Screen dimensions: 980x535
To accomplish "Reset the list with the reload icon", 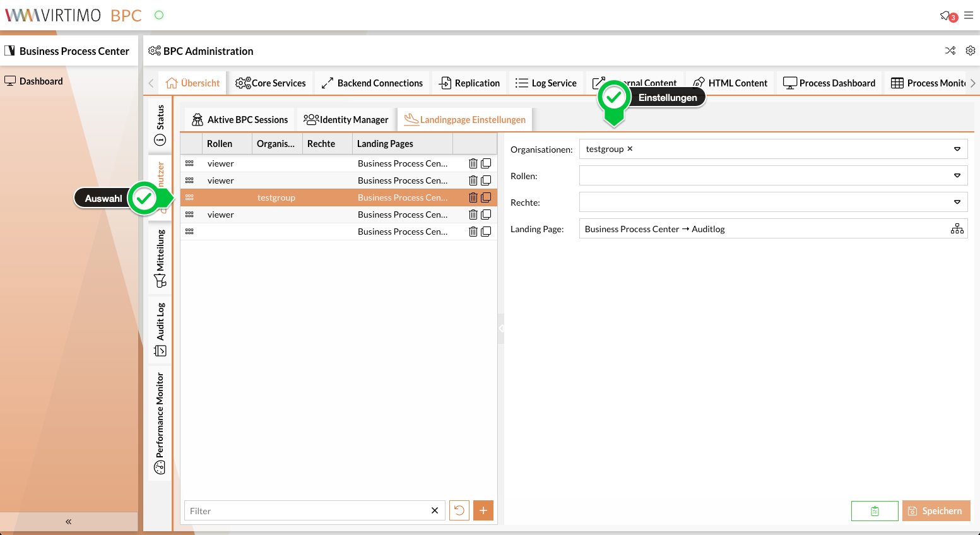I will (x=459, y=510).
